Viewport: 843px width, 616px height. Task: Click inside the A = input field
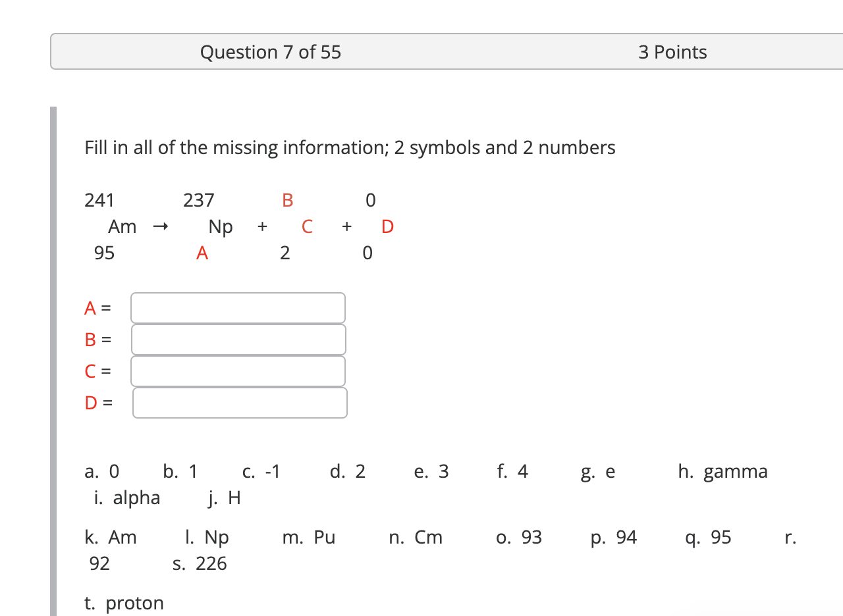(238, 307)
